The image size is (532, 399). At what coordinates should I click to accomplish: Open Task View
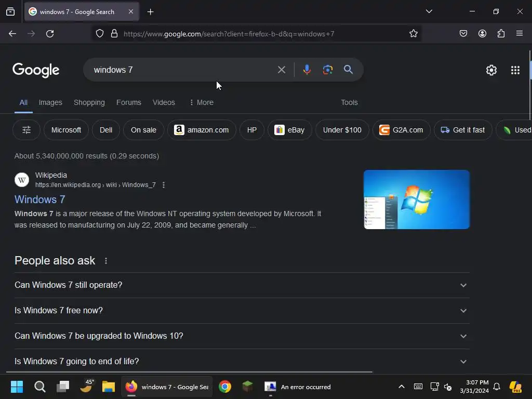[62, 387]
